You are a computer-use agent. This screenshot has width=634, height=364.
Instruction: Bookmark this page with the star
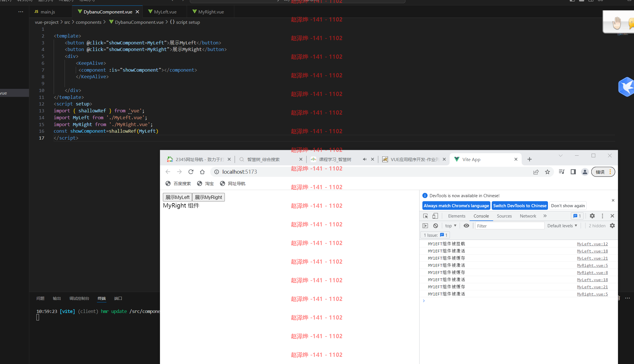[547, 172]
